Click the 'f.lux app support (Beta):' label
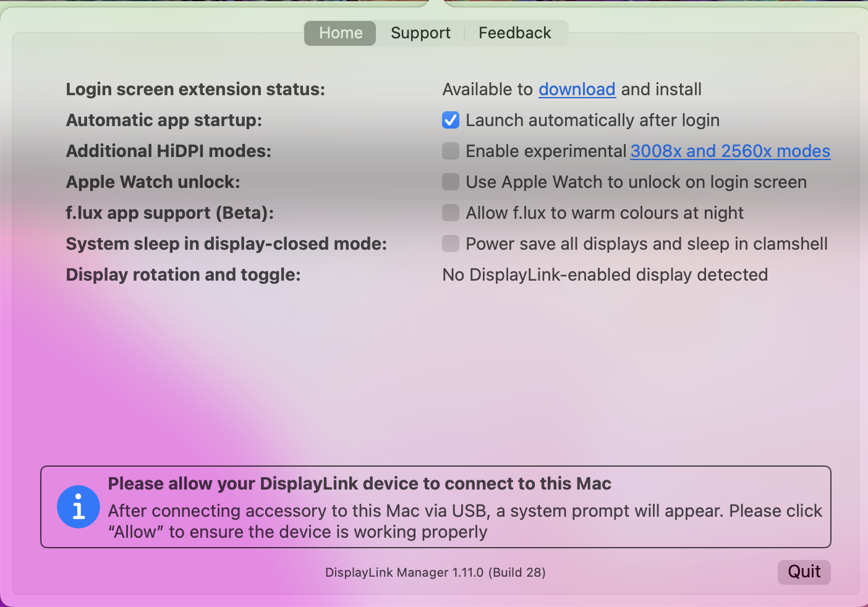The height and width of the screenshot is (607, 868). (170, 213)
